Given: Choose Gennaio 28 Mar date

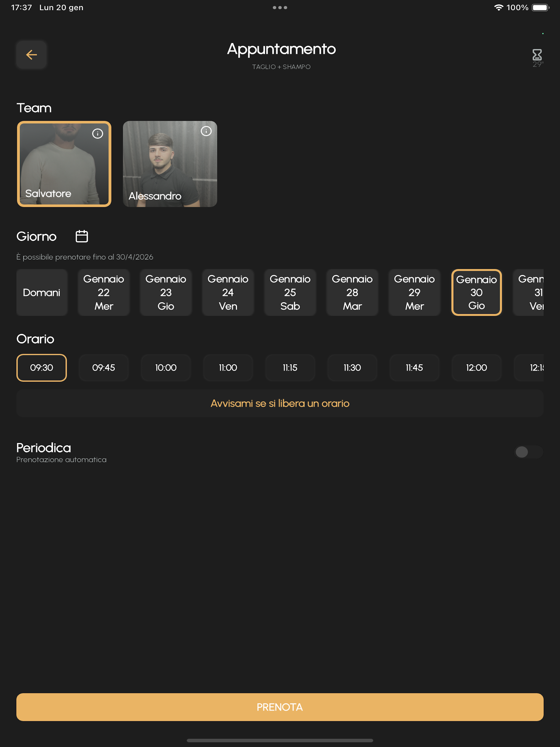Looking at the screenshot, I should [352, 293].
